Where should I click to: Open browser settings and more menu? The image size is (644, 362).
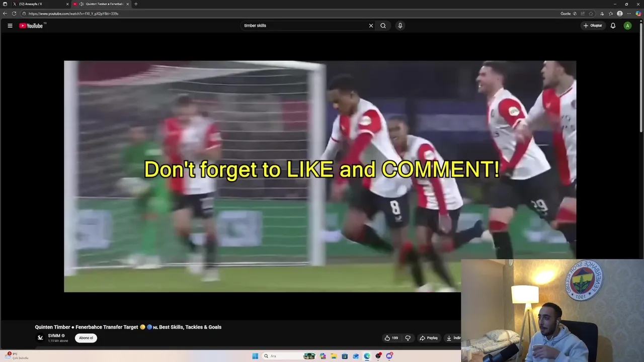coord(629,14)
